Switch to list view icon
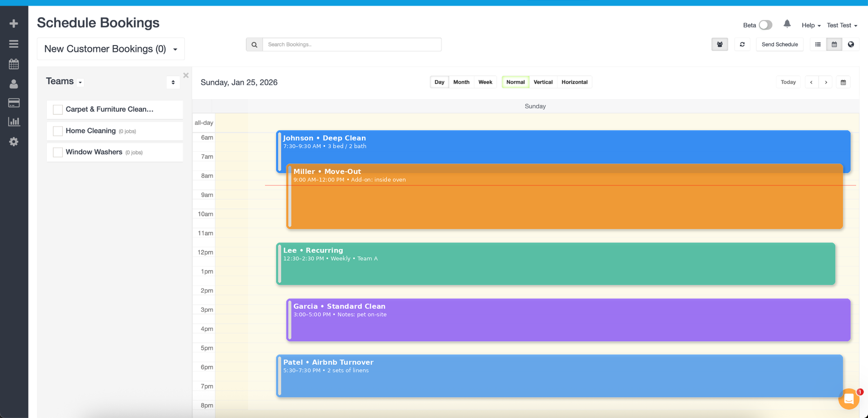Viewport: 868px width, 418px height. [x=817, y=44]
